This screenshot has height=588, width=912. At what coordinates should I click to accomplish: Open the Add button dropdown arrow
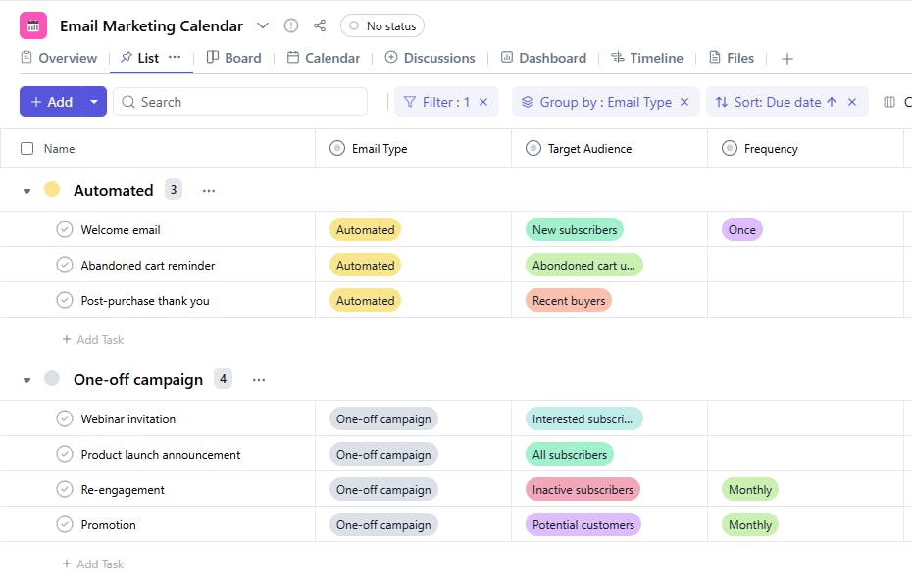(x=94, y=102)
